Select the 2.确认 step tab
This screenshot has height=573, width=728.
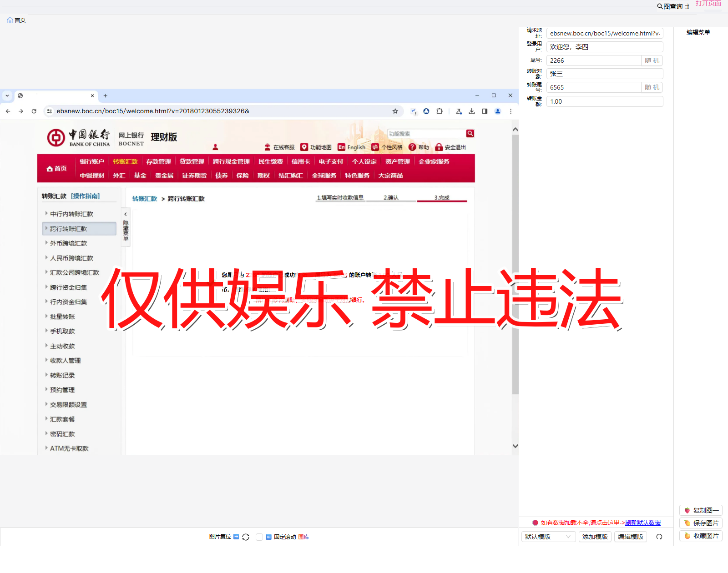(392, 198)
